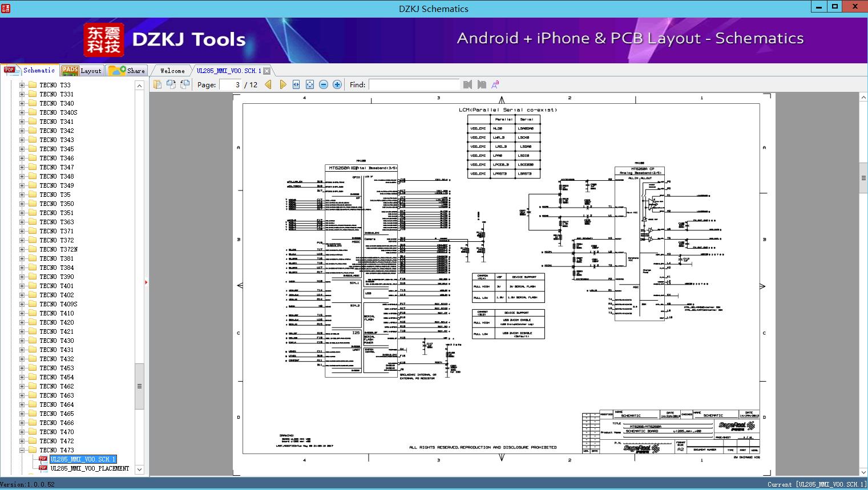Open the Welcome tab
This screenshot has width=868, height=490.
click(x=172, y=71)
